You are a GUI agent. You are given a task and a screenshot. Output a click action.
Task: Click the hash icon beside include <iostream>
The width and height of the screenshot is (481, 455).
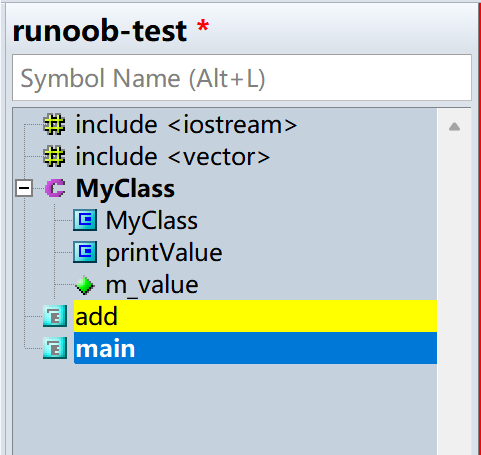54,125
